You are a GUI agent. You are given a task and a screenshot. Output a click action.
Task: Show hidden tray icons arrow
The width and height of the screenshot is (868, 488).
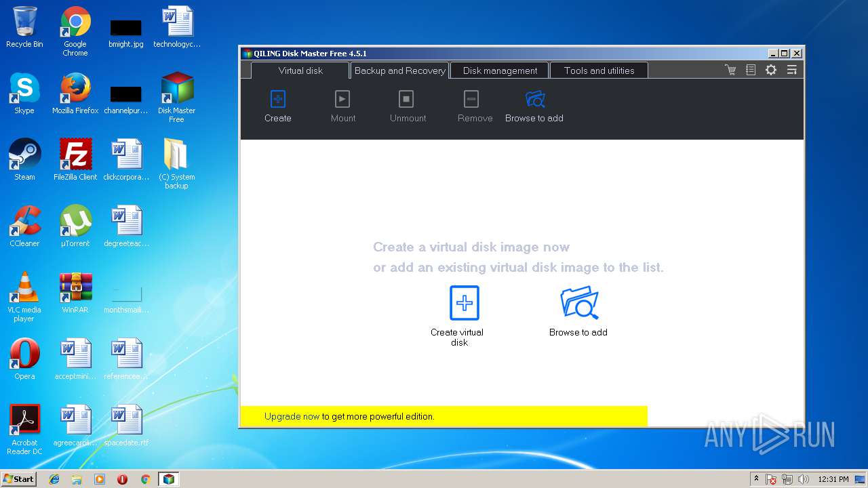756,479
